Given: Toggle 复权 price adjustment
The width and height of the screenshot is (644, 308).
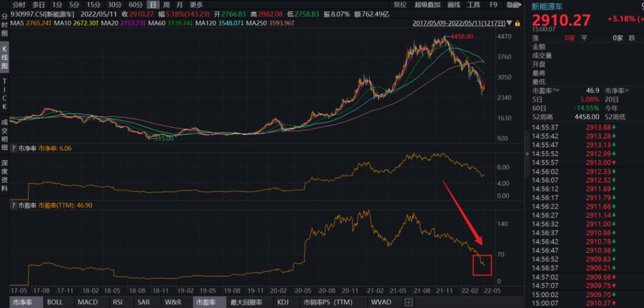Looking at the screenshot, I should [400, 4].
